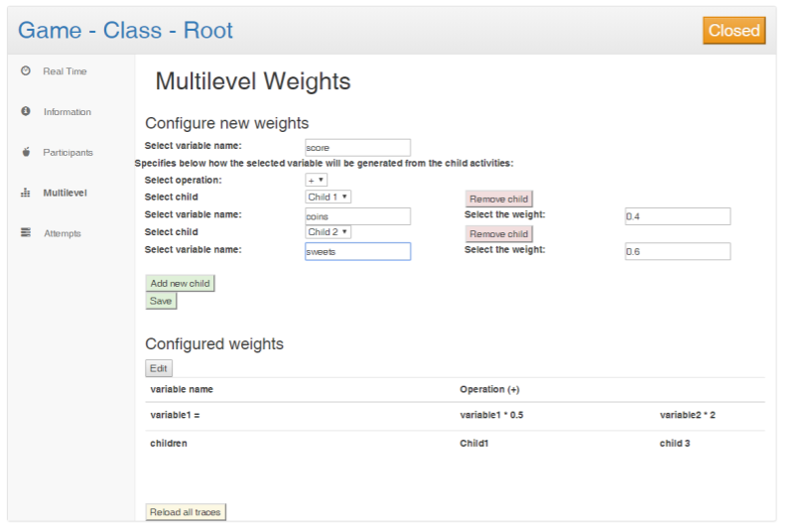Click the 'variable1 =' table cell
Screen dimensions: 787x532
[x=176, y=415]
